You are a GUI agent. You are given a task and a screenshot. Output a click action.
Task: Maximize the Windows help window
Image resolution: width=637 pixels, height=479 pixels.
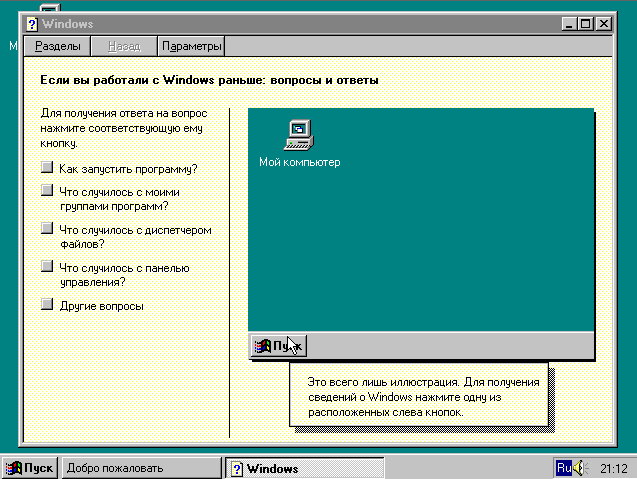pyautogui.click(x=586, y=23)
